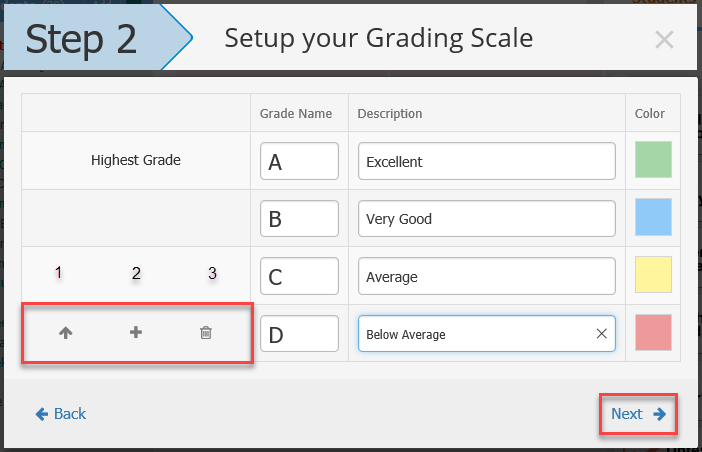Edit the grade name field A

[x=299, y=161]
